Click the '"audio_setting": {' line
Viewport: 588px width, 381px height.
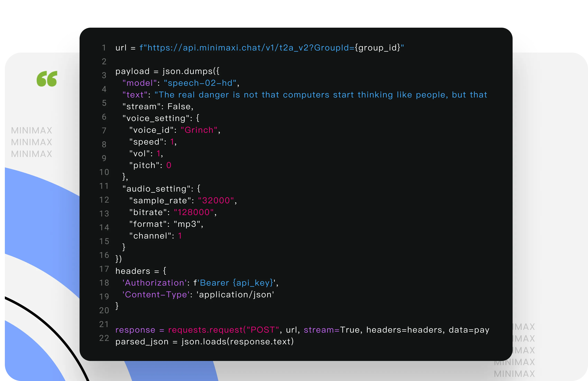(161, 189)
